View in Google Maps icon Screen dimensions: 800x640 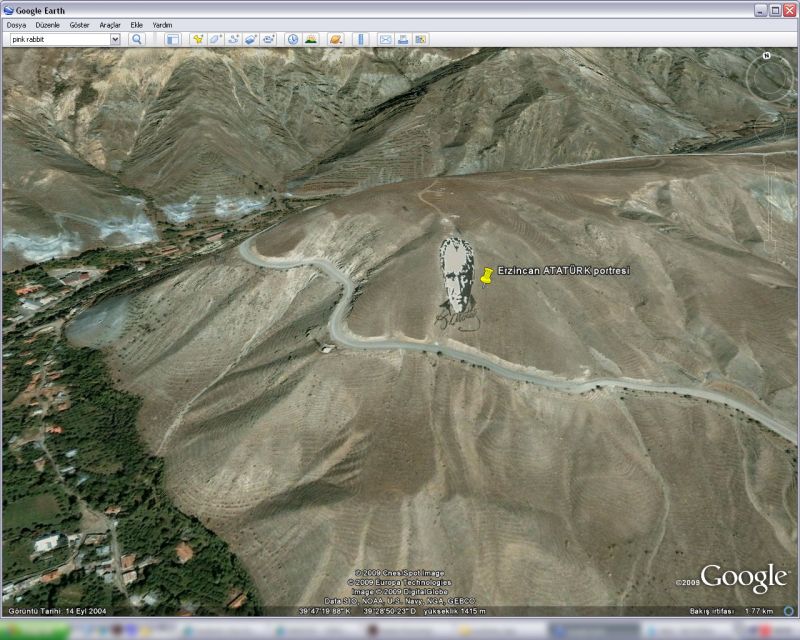(x=420, y=39)
